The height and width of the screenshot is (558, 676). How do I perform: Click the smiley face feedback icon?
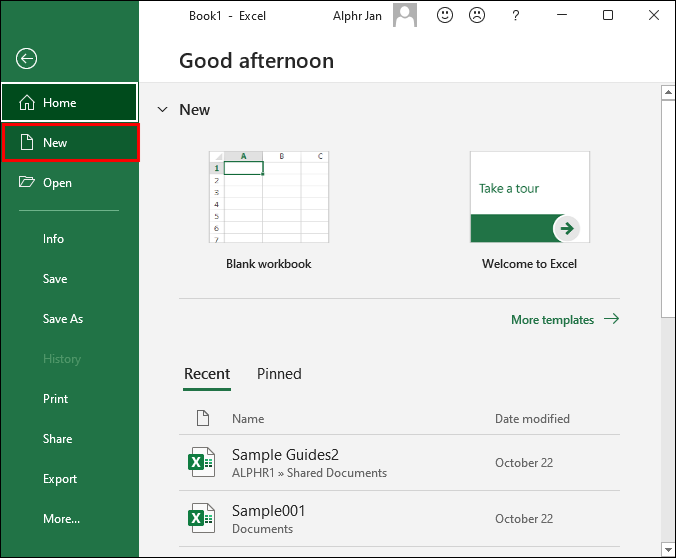coord(445,16)
